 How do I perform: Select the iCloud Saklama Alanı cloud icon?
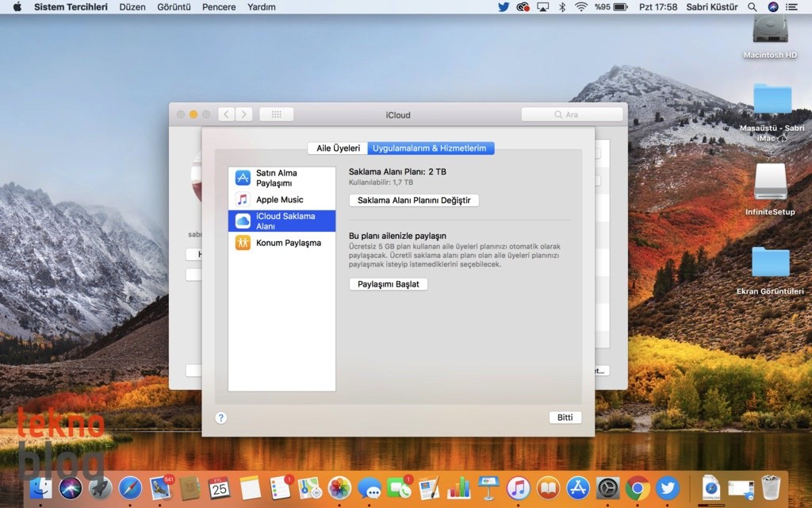(x=243, y=221)
